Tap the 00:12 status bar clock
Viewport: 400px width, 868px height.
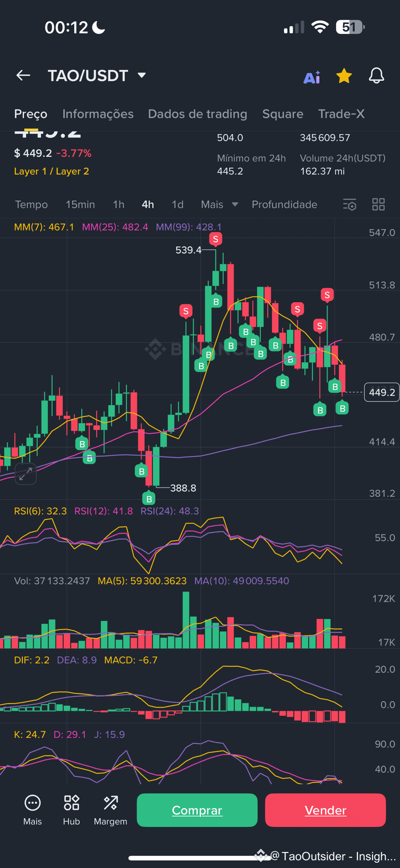click(66, 28)
